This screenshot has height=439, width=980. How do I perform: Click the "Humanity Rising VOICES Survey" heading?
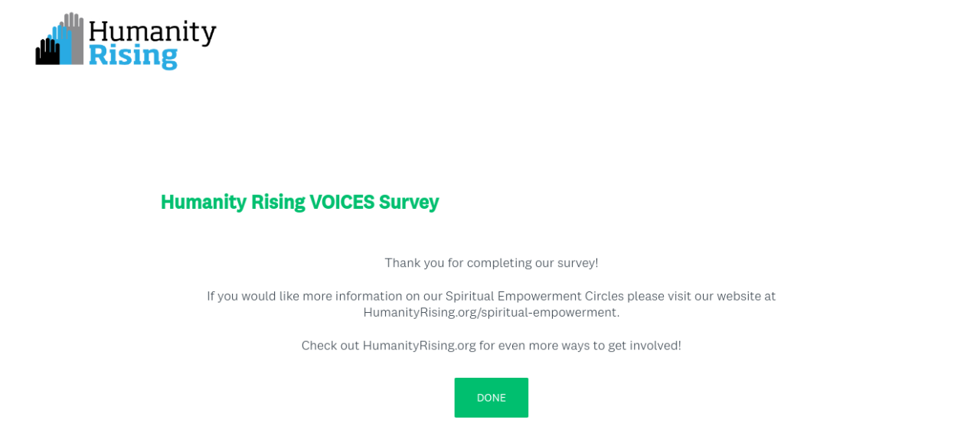pos(299,202)
